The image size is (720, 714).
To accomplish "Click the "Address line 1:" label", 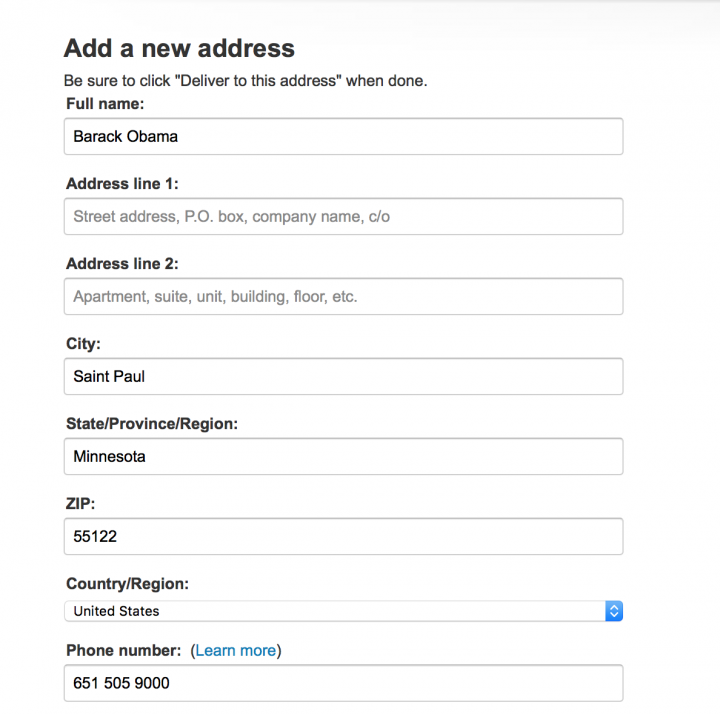I will pyautogui.click(x=122, y=184).
